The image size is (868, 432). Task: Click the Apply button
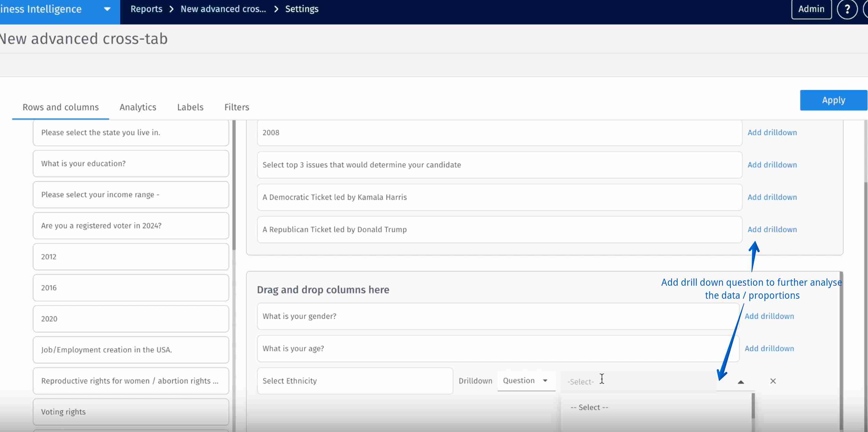click(833, 100)
